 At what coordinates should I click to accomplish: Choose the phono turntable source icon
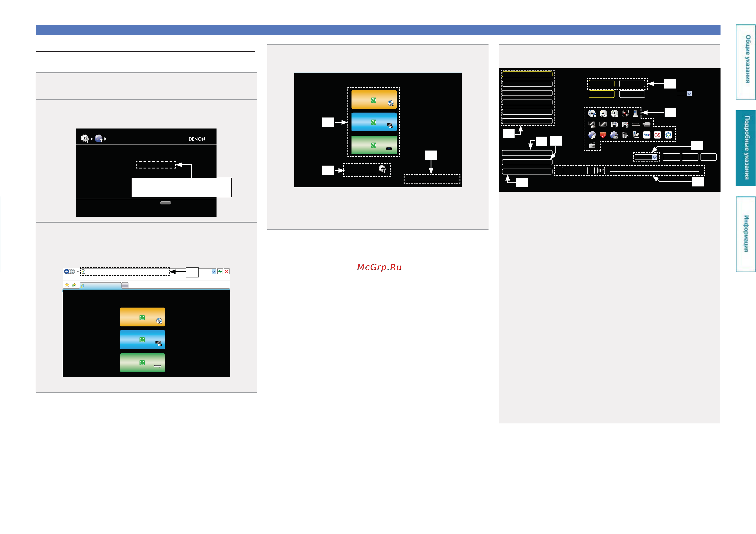625,113
